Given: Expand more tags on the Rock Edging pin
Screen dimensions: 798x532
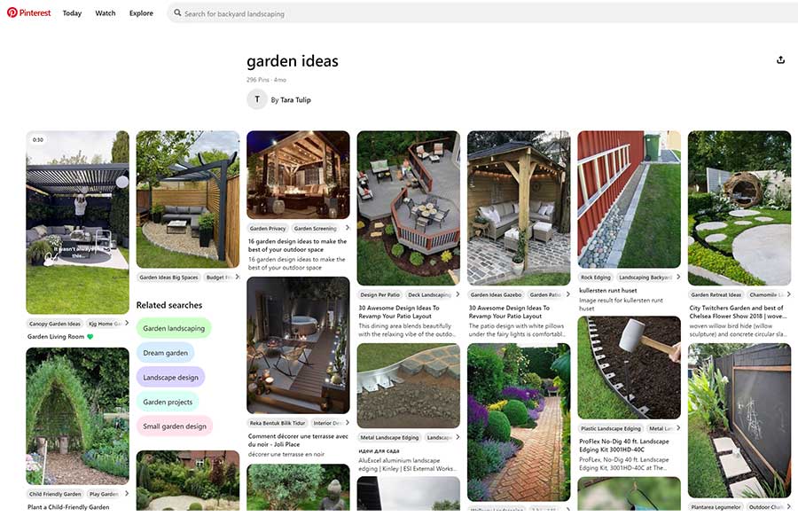Looking at the screenshot, I should tap(678, 277).
